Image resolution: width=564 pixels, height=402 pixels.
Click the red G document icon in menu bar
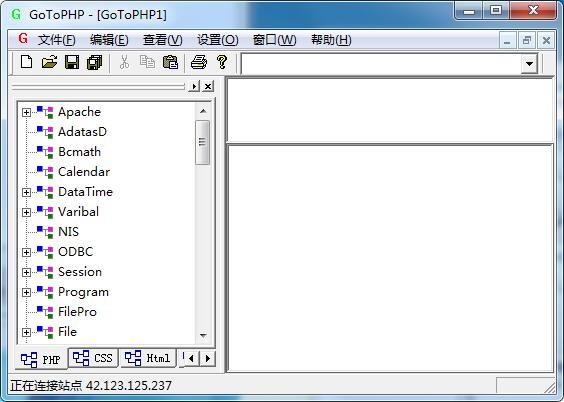pos(23,38)
